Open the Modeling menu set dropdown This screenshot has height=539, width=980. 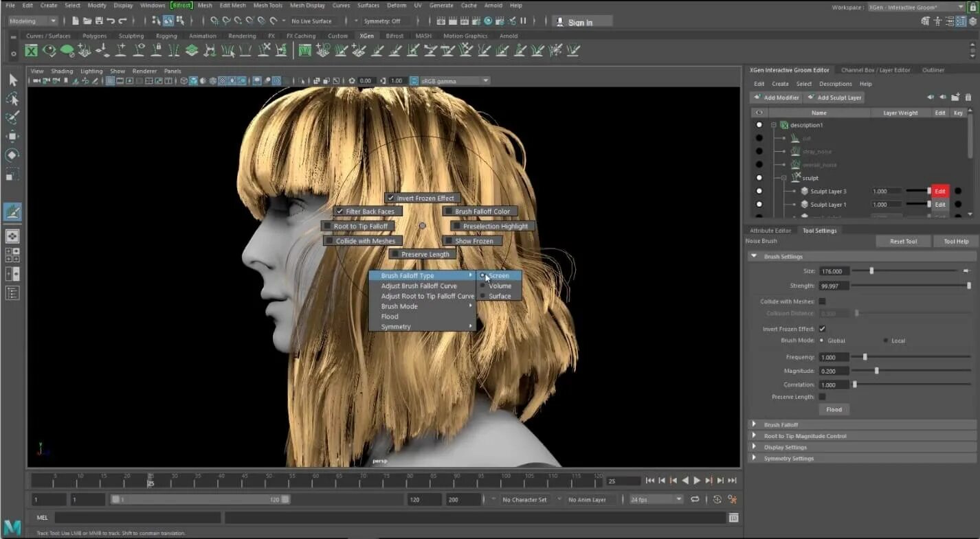point(32,21)
